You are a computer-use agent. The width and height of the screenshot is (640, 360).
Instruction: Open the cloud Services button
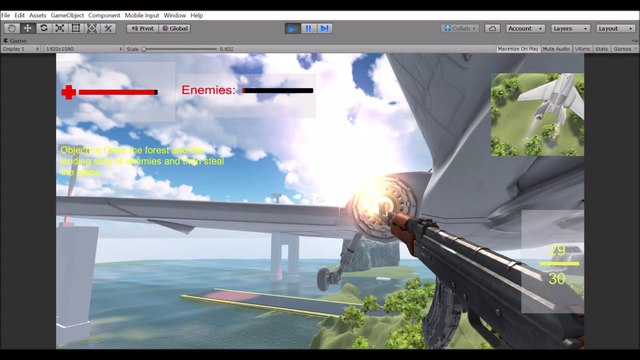(492, 29)
